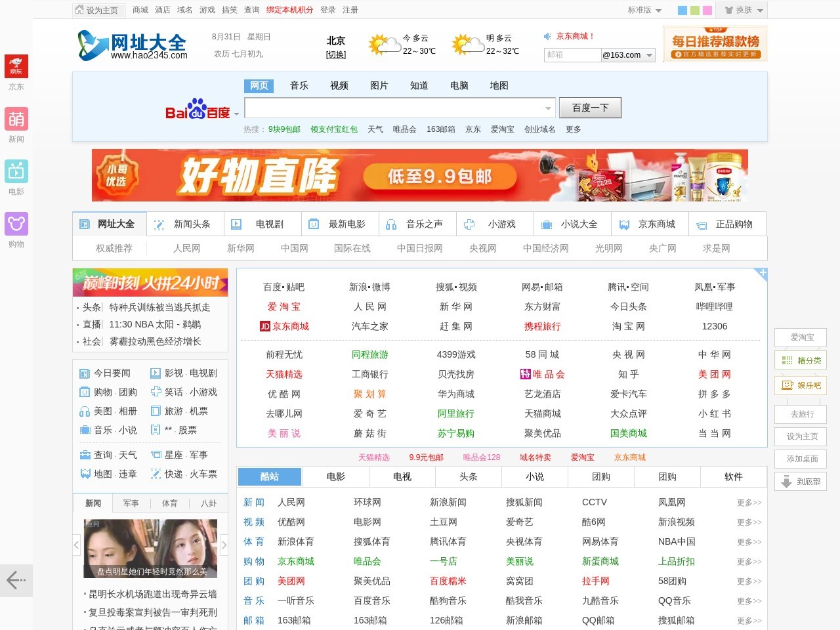Image resolution: width=840 pixels, height=630 pixels.
Task: Open the 人民网 authority link
Action: point(187,248)
